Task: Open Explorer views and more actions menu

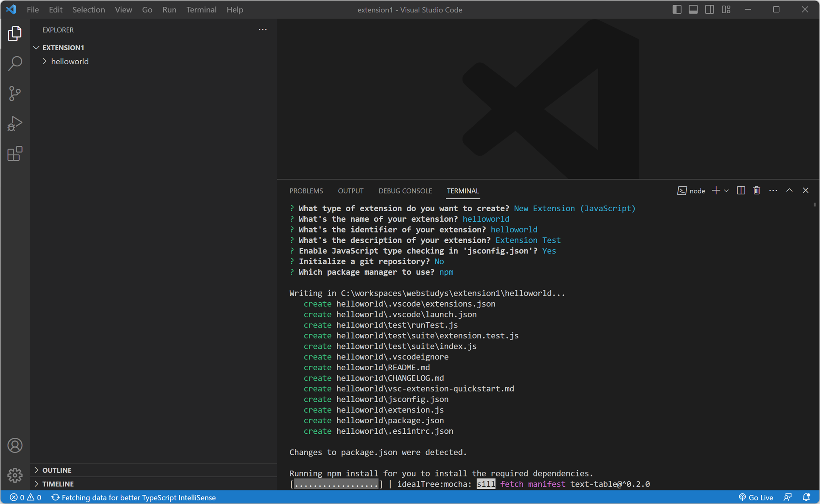Action: [262, 30]
